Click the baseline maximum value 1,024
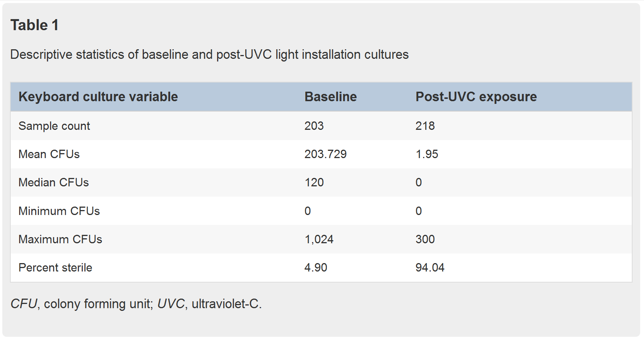The height and width of the screenshot is (341, 644). coord(319,239)
